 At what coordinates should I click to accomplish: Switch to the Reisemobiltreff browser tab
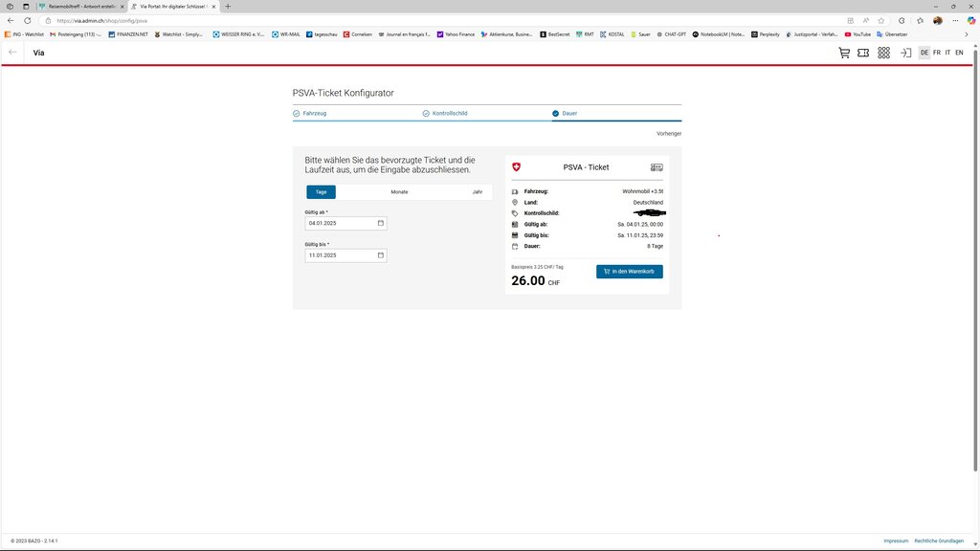tap(81, 7)
